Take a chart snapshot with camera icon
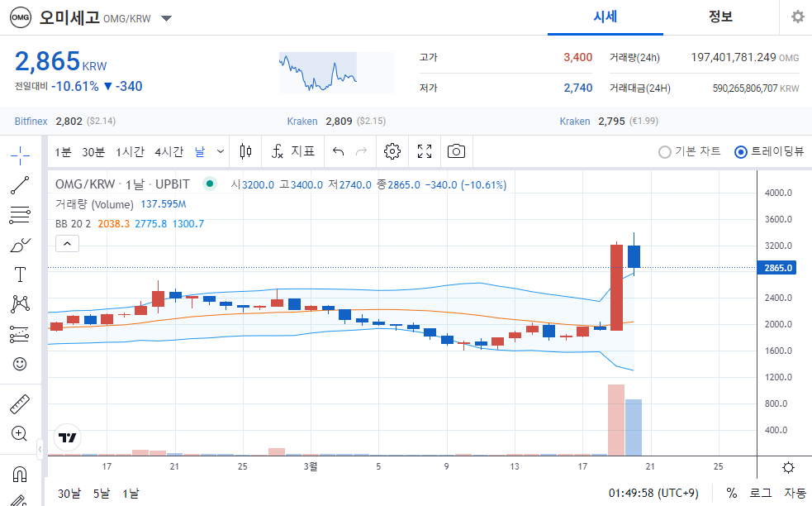 pyautogui.click(x=456, y=151)
